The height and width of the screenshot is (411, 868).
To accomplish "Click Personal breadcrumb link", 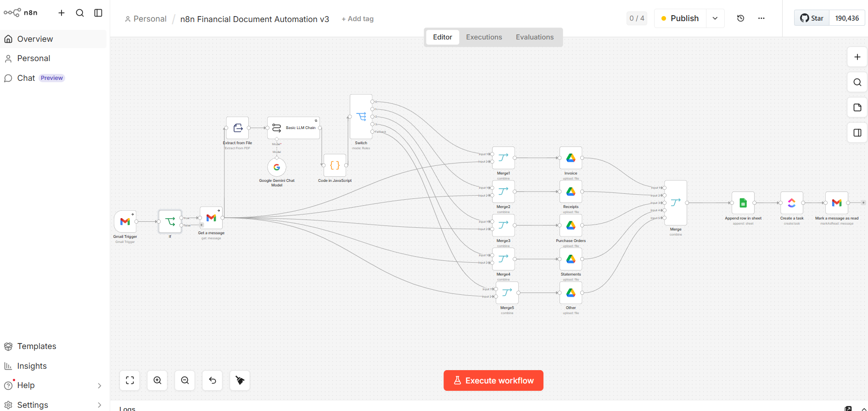I will pyautogui.click(x=146, y=19).
